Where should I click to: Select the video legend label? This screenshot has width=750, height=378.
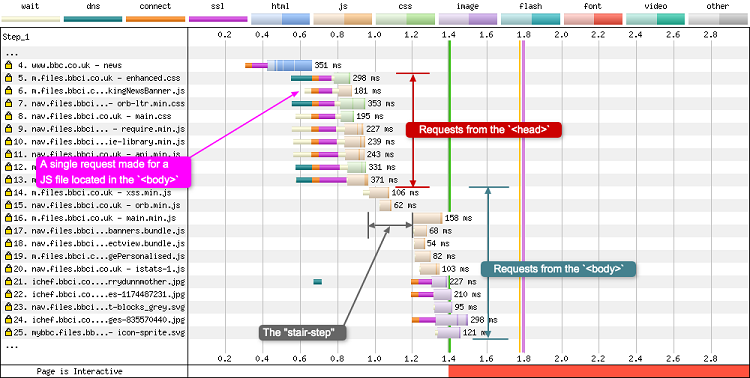(655, 6)
